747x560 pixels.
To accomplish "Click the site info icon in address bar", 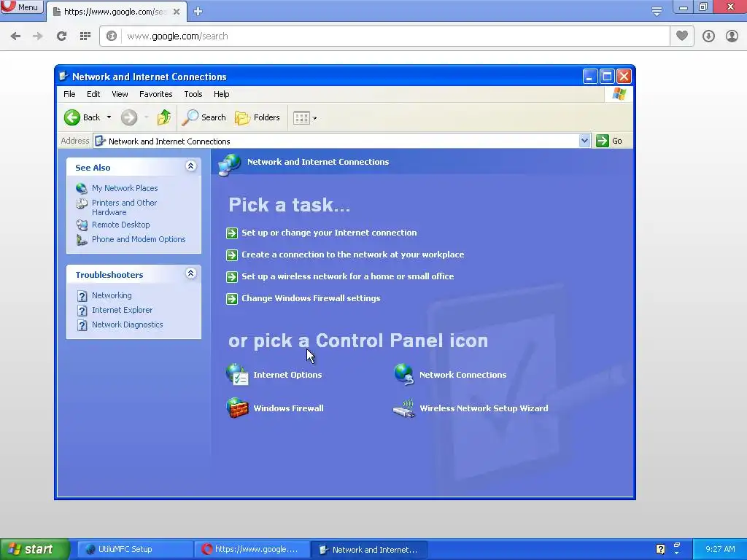I will point(112,36).
